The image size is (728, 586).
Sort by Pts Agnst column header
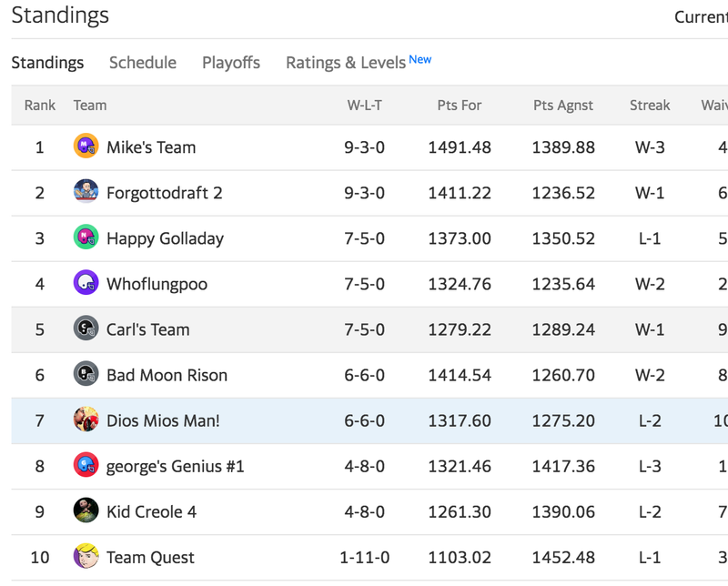pyautogui.click(x=562, y=106)
